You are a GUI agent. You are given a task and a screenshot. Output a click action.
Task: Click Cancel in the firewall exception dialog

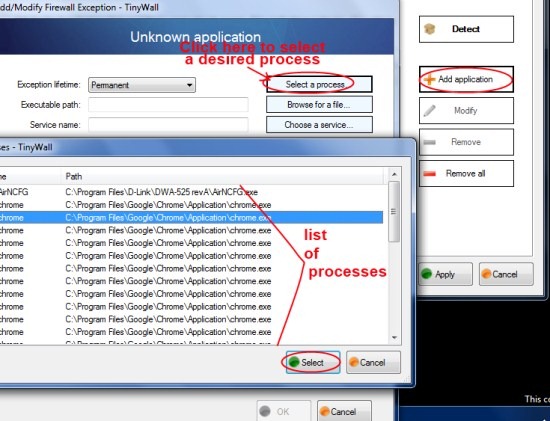(344, 411)
